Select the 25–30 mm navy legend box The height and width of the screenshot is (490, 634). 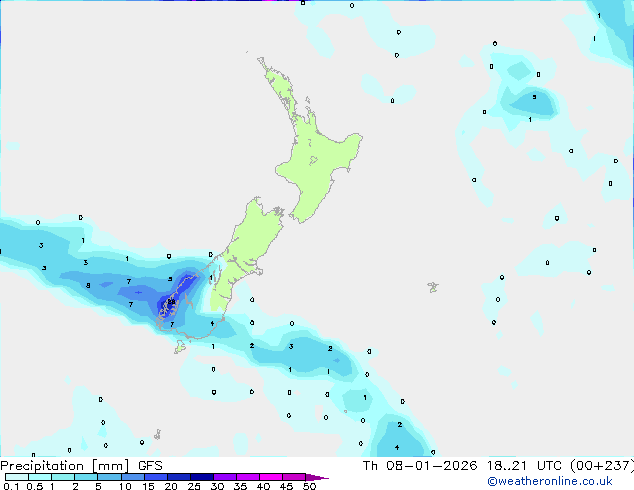(x=201, y=477)
